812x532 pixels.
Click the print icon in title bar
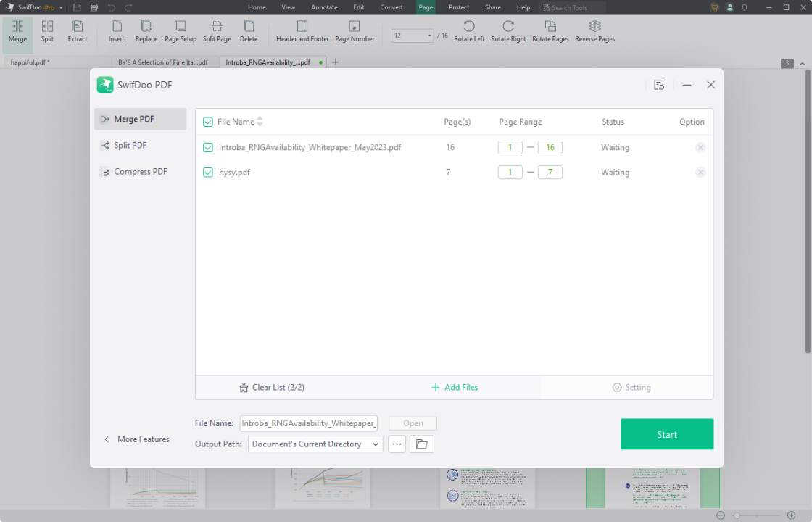(x=94, y=7)
